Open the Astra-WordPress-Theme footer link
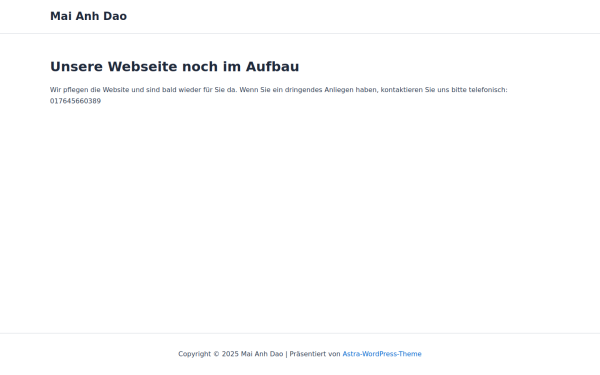 point(382,354)
